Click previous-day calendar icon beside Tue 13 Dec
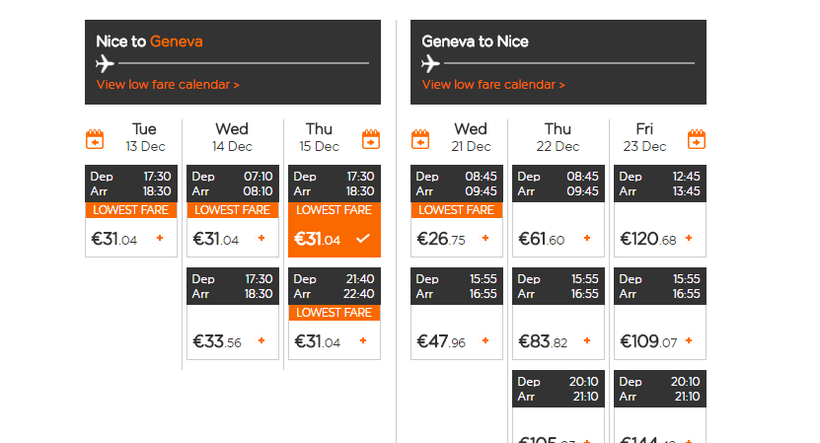 (95, 139)
